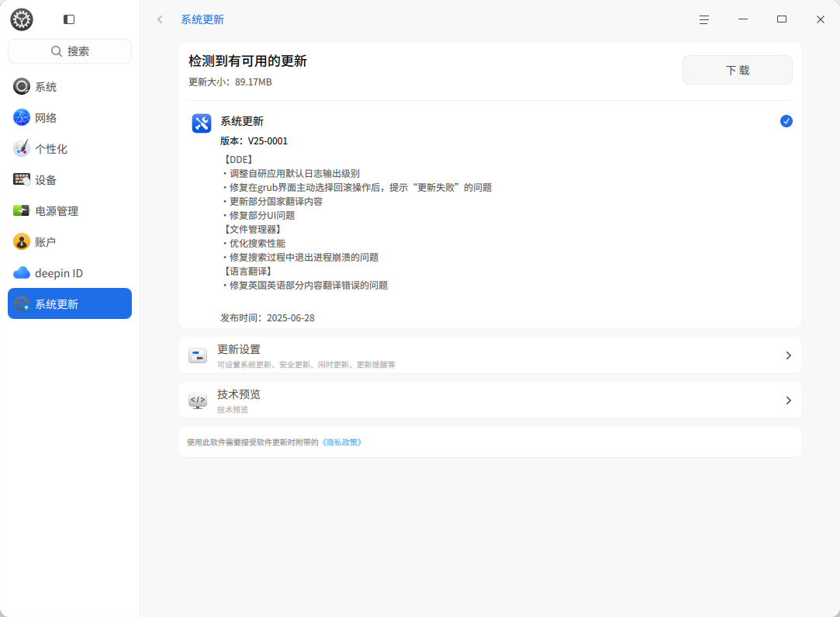Click the blue wrench update icon
The height and width of the screenshot is (617, 840).
[202, 123]
